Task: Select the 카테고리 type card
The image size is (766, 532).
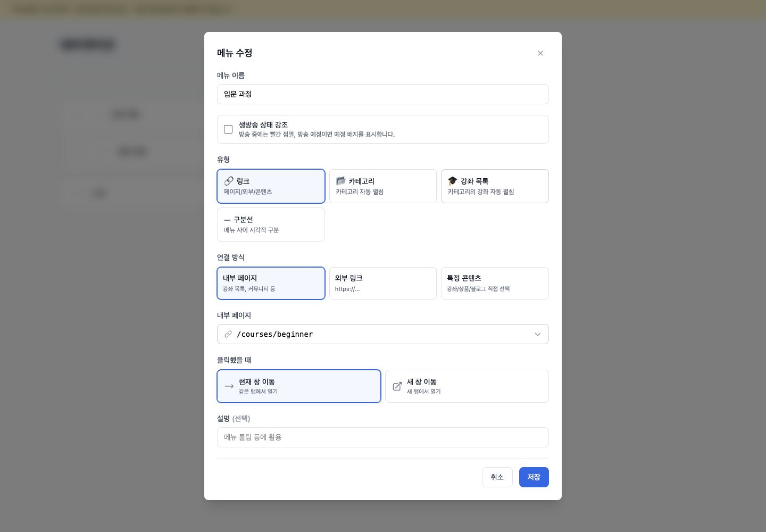Action: (x=382, y=186)
